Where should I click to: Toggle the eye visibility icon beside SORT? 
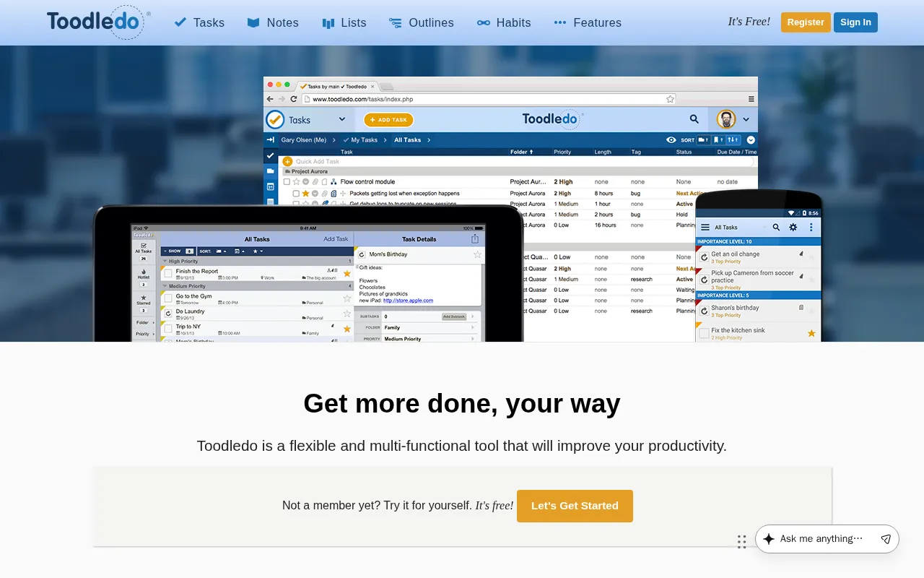click(671, 140)
